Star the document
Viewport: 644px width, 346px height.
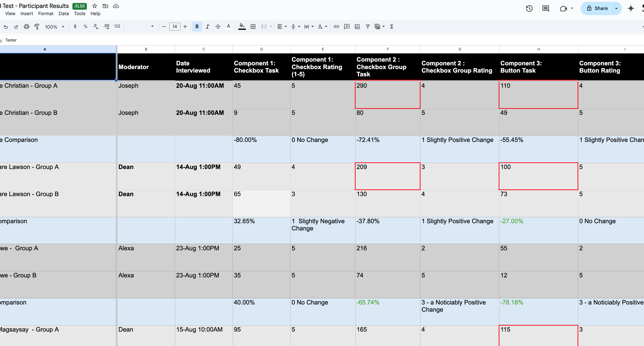coord(95,6)
